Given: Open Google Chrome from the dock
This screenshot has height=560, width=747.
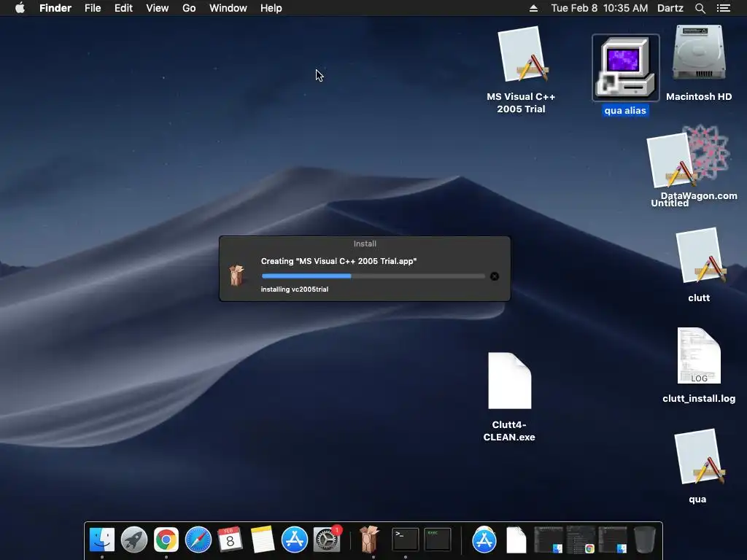Looking at the screenshot, I should pos(166,540).
